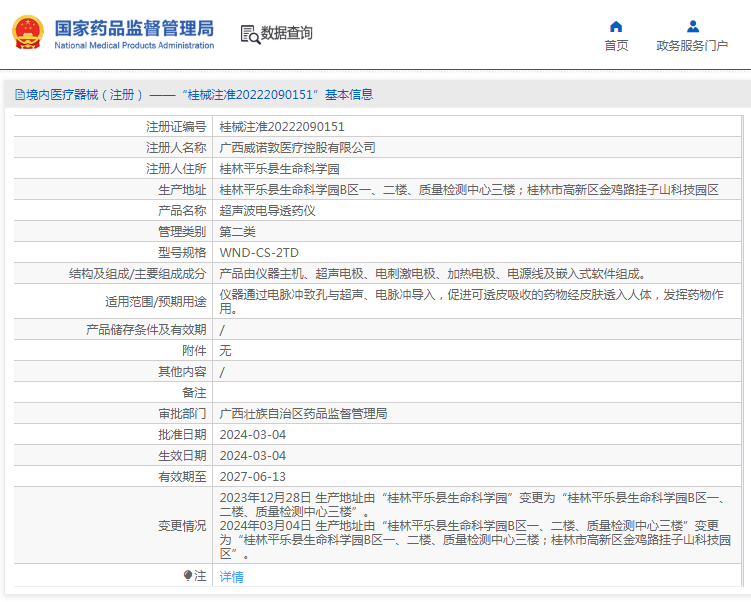Click the 2023年12月28日 change record
Screen dimensions: 751x602
pyautogui.click(x=474, y=505)
